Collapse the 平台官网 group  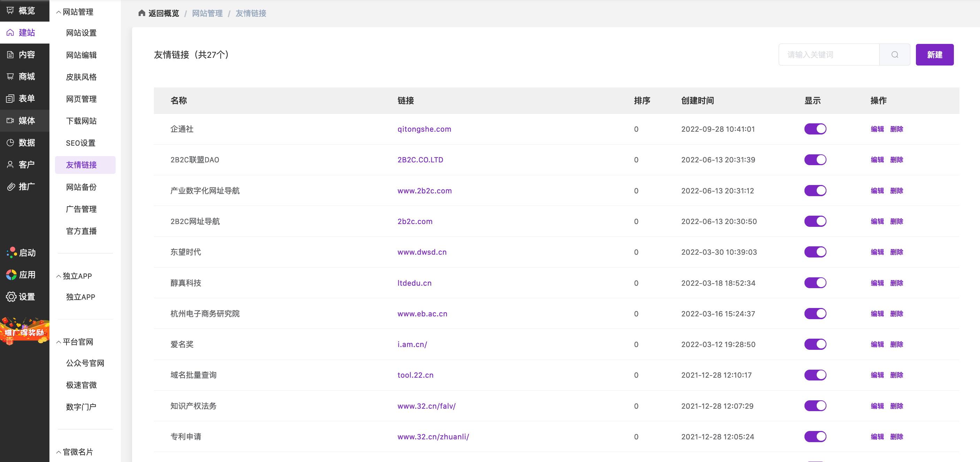[x=59, y=342]
